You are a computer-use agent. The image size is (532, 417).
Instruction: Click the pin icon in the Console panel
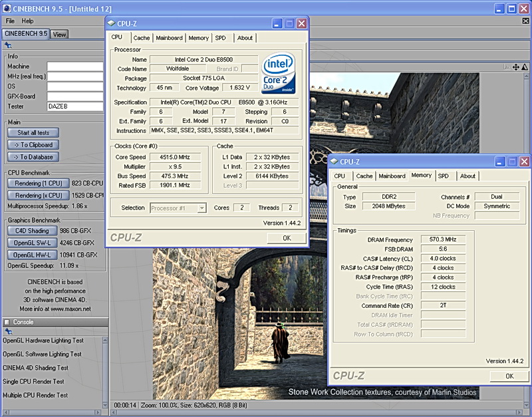8,331
